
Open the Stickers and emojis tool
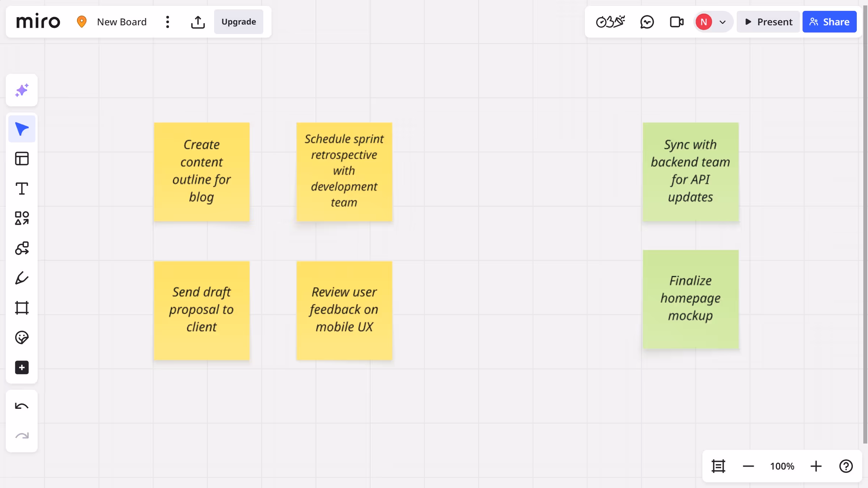click(x=22, y=337)
